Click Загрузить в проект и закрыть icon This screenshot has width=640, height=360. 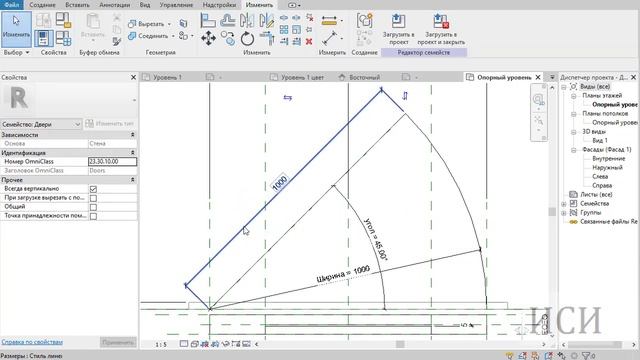[441, 21]
